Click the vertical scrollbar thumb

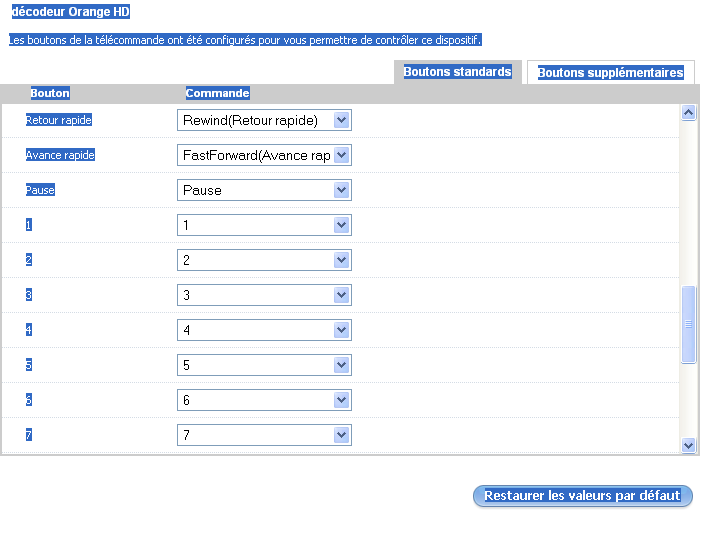click(688, 324)
